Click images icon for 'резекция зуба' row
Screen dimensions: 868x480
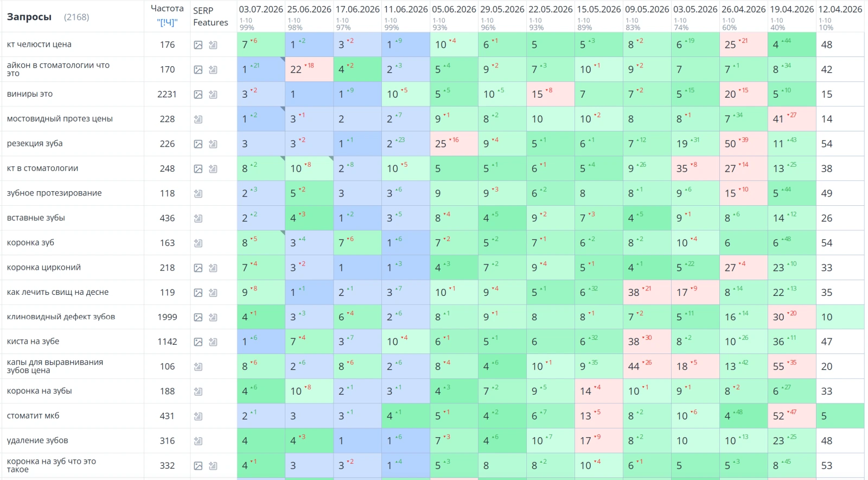coord(198,144)
